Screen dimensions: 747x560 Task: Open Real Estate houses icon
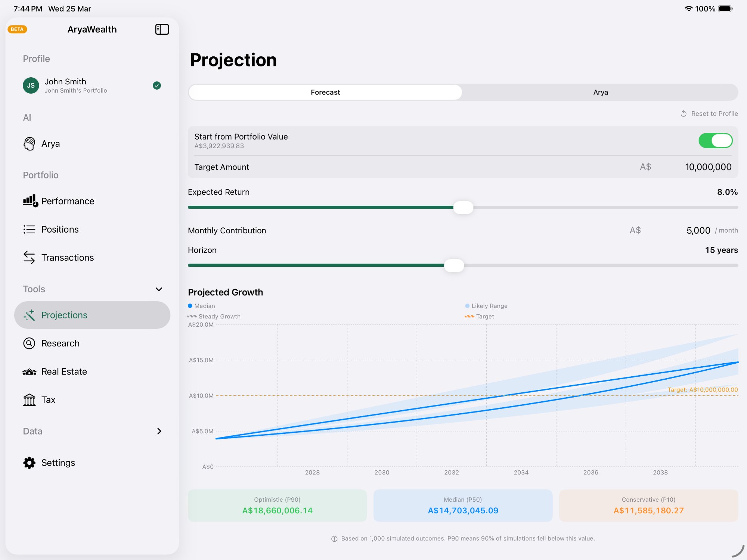29,371
